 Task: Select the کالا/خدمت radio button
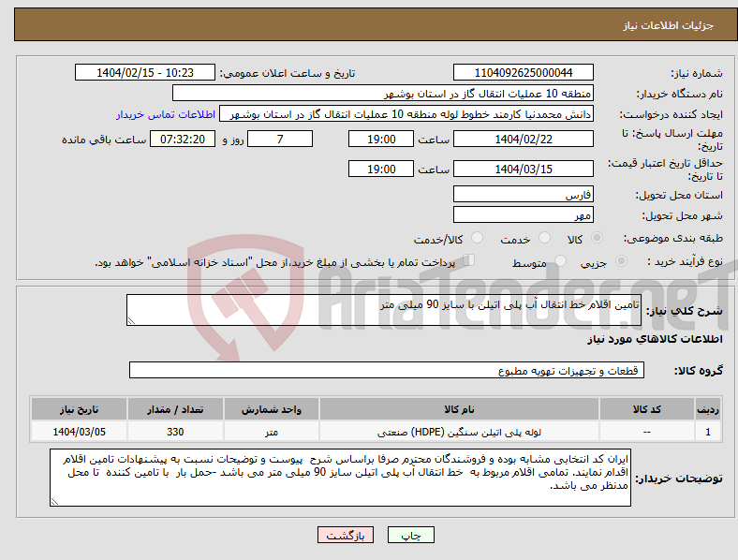coord(478,238)
